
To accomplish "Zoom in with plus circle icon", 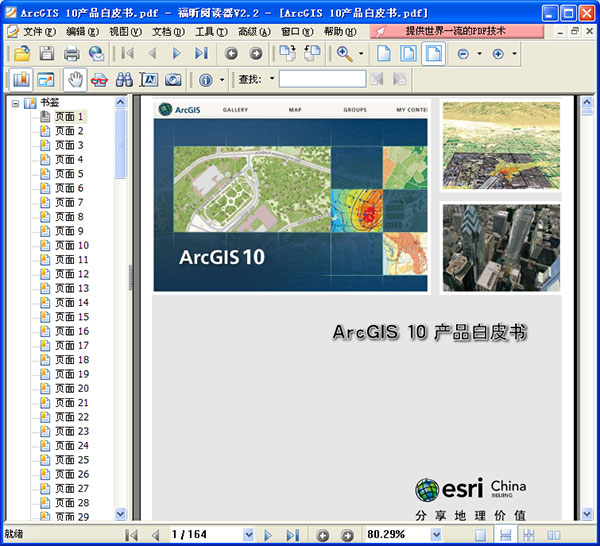I will tap(498, 54).
